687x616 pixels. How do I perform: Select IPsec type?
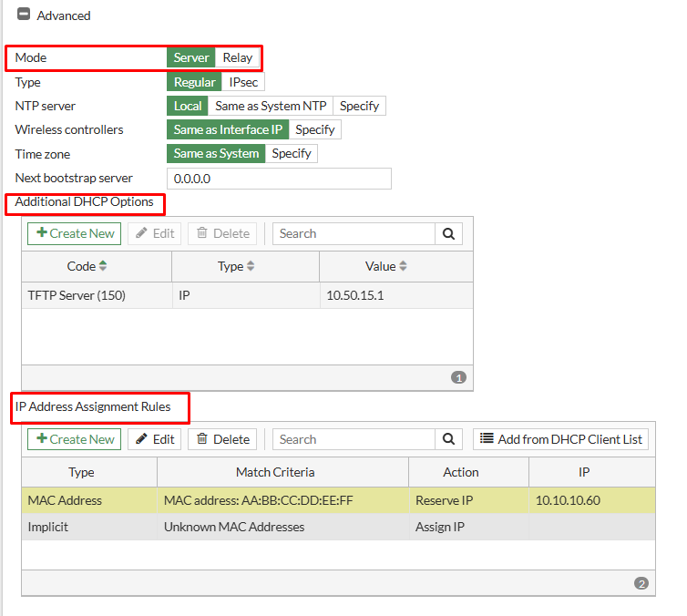coord(243,82)
